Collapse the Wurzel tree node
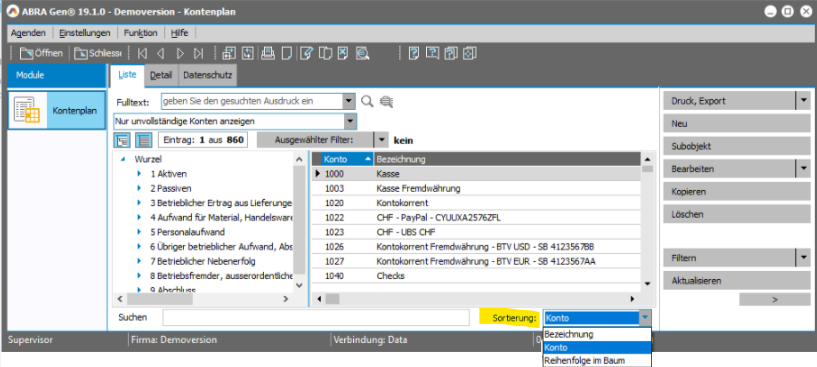The height and width of the screenshot is (367, 817). click(x=122, y=160)
